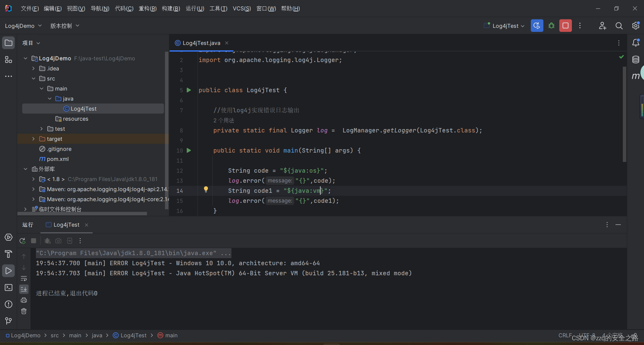Viewport: 644px width, 345px height.
Task: Run main method from line 10 gutter arrow
Action: pos(189,151)
